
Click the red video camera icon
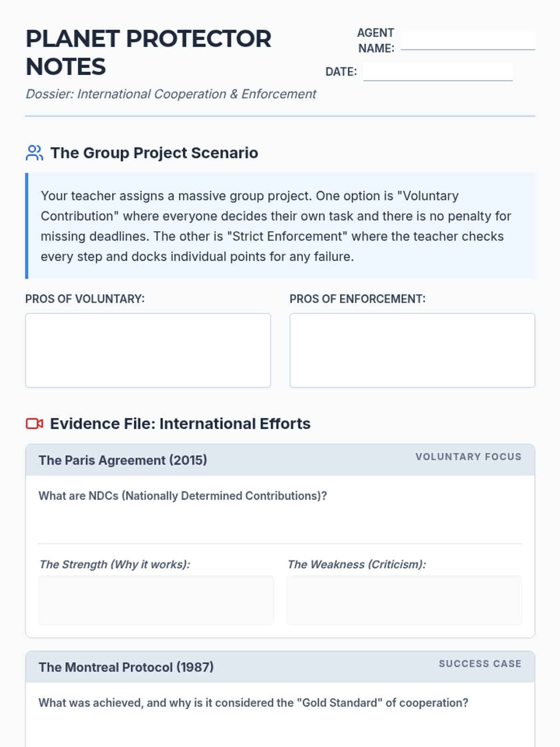[x=34, y=423]
